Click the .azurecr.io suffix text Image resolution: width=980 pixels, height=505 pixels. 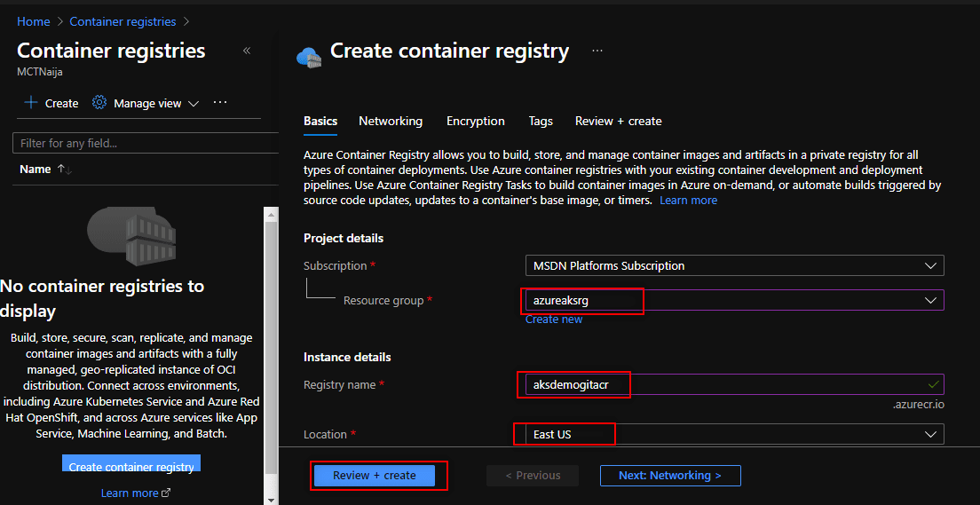[x=918, y=405]
